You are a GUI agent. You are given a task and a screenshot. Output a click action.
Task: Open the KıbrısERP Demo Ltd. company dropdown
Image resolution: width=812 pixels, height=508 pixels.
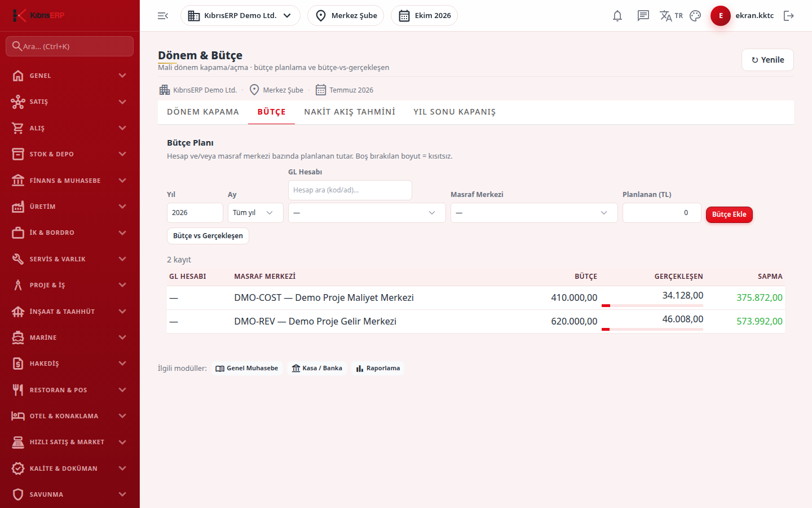click(x=240, y=16)
